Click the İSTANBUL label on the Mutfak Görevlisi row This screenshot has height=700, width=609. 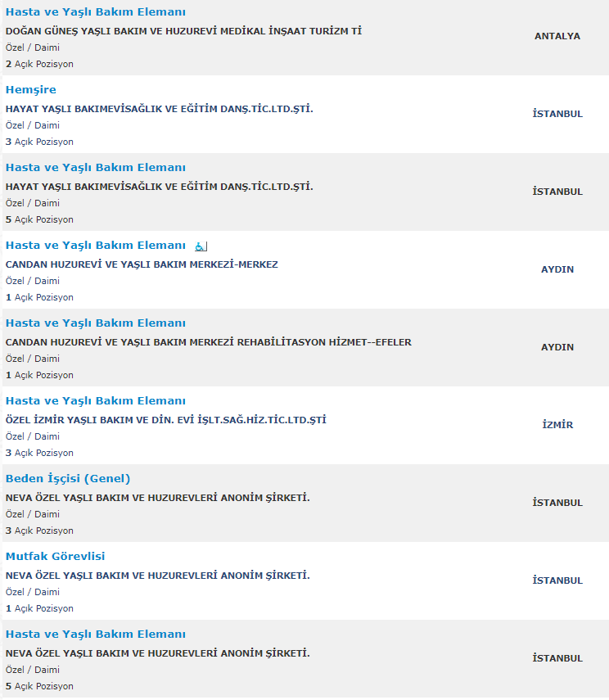[557, 580]
